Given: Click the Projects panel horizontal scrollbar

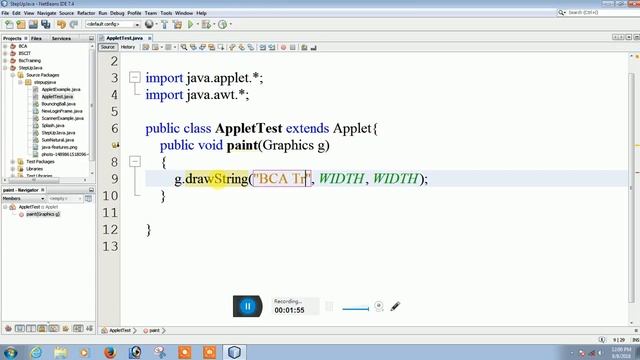Looking at the screenshot, I should coord(34,180).
